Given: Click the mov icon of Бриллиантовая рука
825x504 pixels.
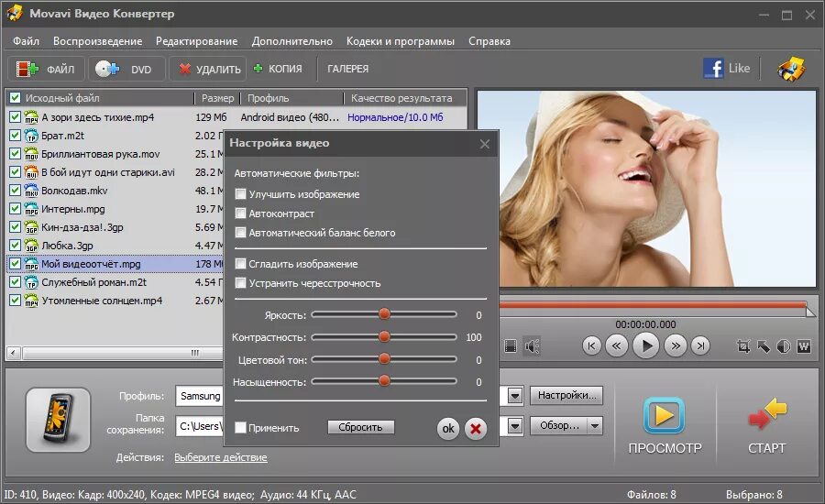Looking at the screenshot, I should click(31, 154).
